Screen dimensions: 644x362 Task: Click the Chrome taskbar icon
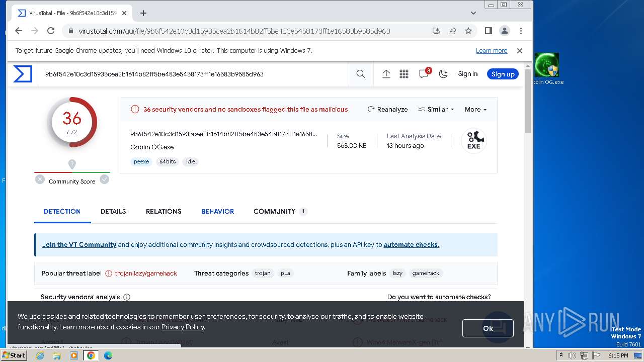(x=91, y=355)
